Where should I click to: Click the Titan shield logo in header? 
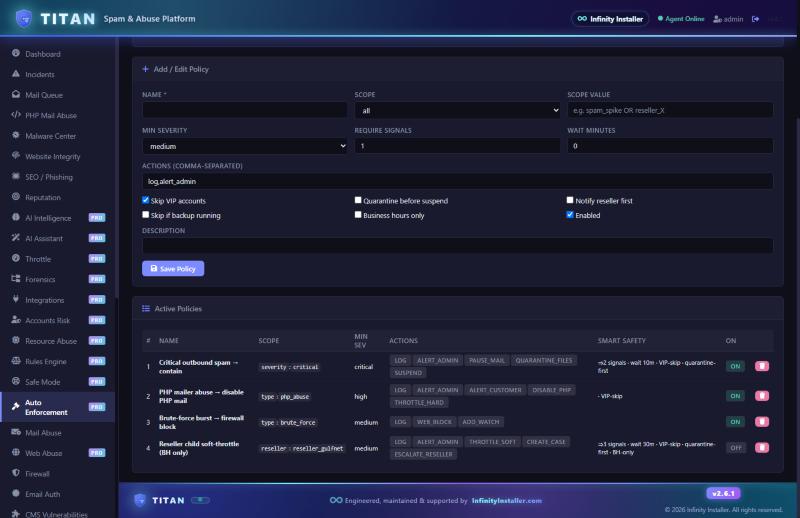point(23,18)
